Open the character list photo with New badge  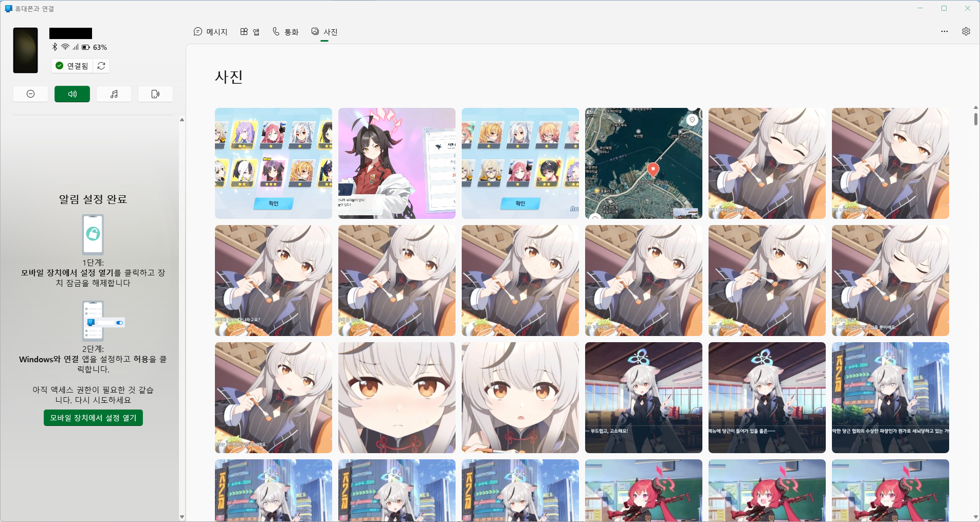[x=274, y=163]
